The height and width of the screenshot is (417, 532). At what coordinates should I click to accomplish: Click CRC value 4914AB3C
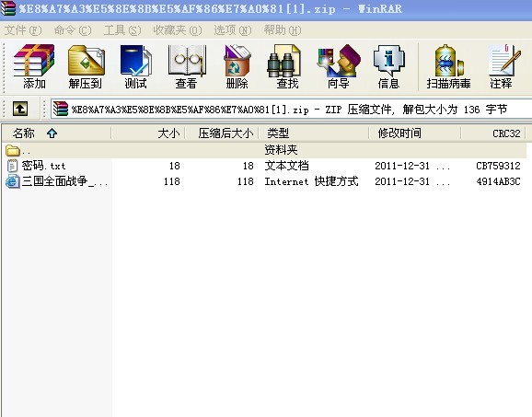(x=498, y=181)
